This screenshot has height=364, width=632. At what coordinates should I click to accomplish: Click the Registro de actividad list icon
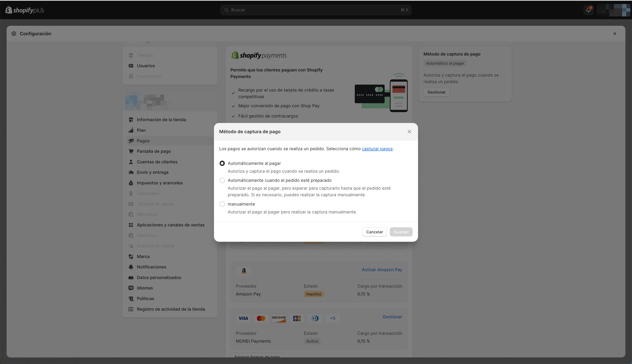(131, 309)
